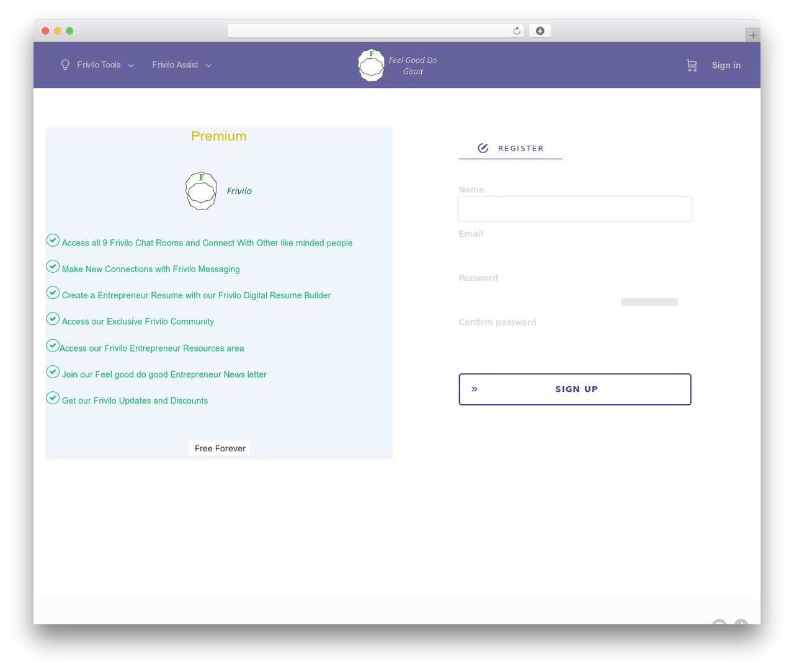The image size is (794, 672).
Task: Open the browser downloads button
Action: pos(540,31)
